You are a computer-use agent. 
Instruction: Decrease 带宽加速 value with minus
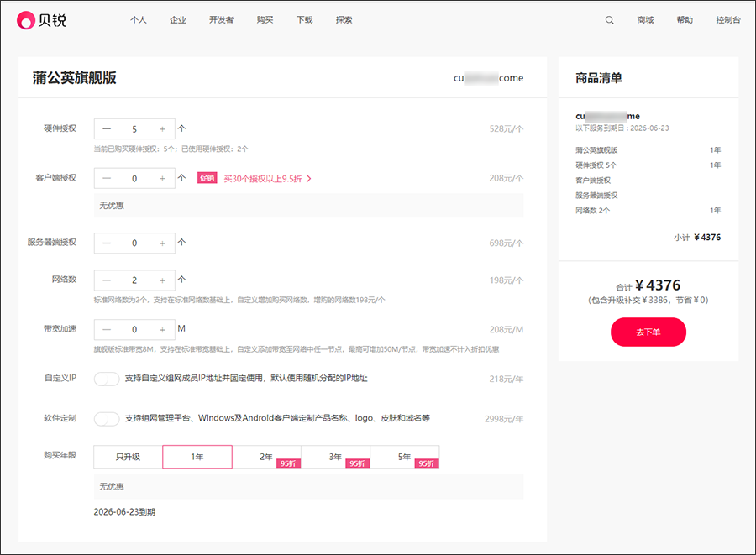pos(107,329)
